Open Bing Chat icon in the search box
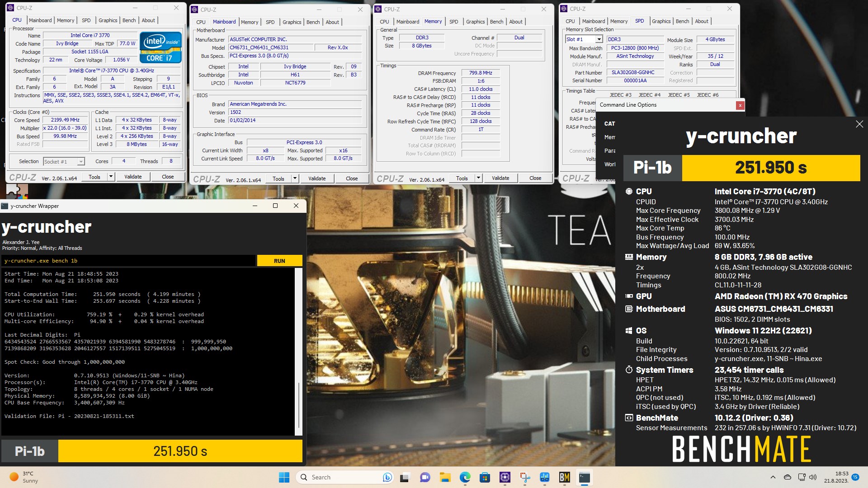The image size is (868, 488). coord(387,477)
